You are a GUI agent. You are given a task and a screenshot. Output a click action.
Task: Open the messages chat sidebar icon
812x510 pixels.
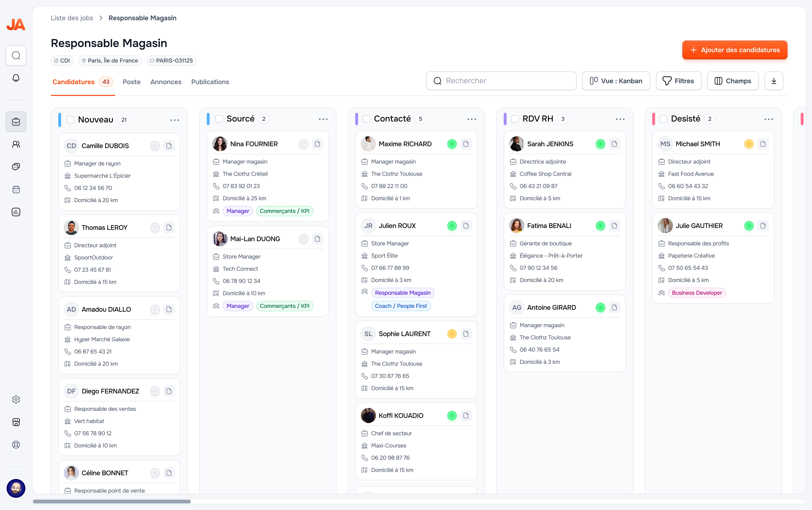16,167
